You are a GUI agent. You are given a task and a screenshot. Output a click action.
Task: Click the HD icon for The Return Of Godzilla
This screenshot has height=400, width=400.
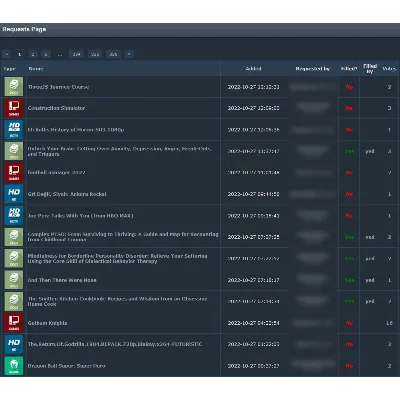point(14,344)
